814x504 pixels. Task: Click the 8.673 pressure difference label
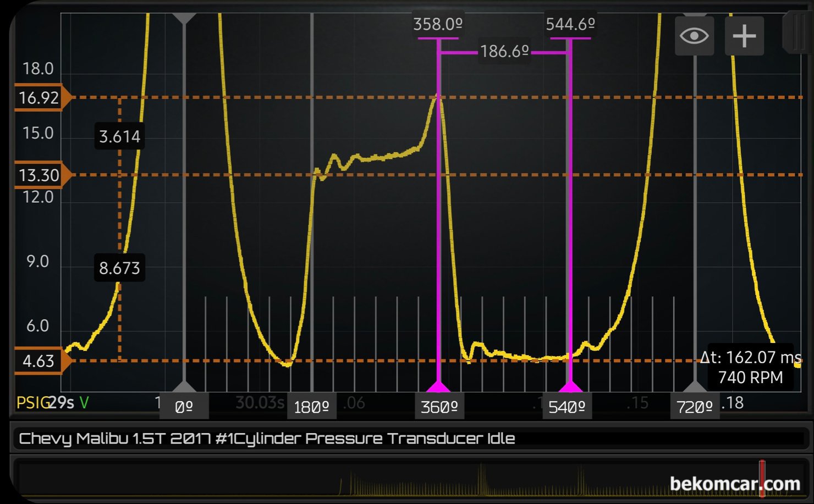point(119,268)
